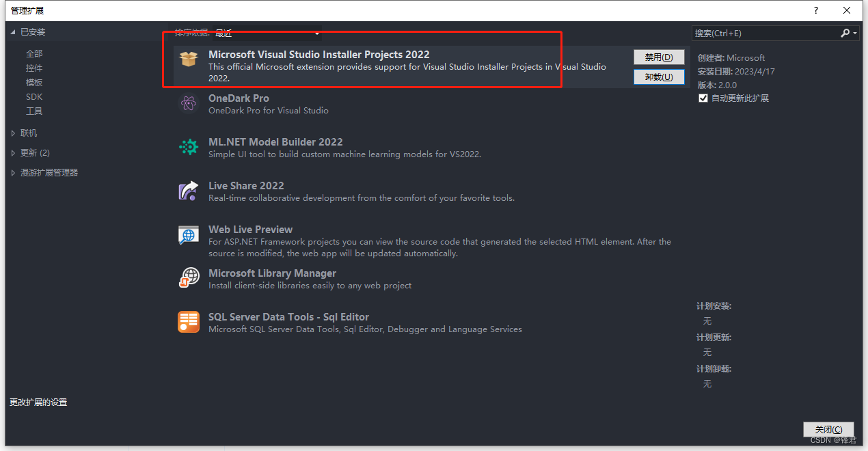This screenshot has width=868, height=451.
Task: Click the 卸载(U) uninstall button
Action: point(659,77)
